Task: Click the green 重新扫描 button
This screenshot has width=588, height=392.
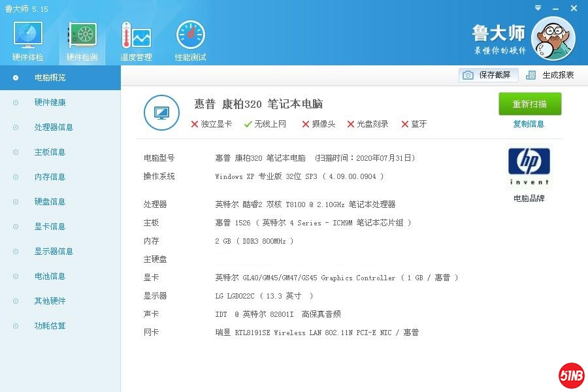Action: click(x=530, y=104)
